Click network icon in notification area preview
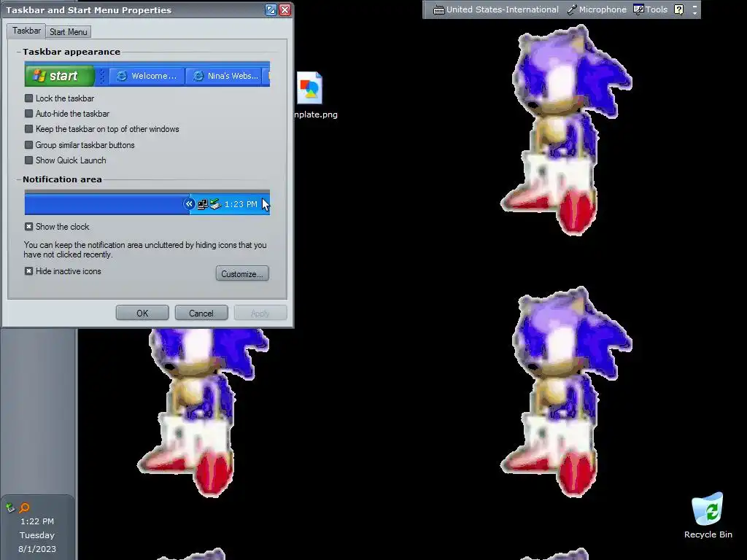 pyautogui.click(x=203, y=204)
